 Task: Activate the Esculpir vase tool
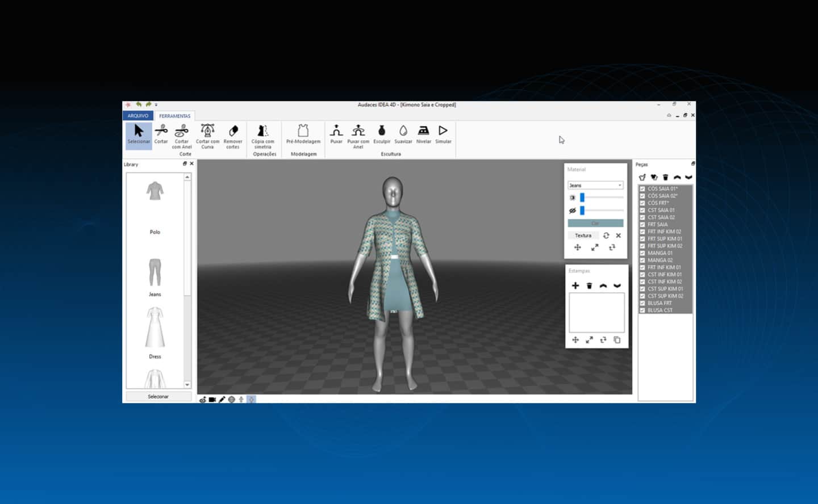point(382,135)
